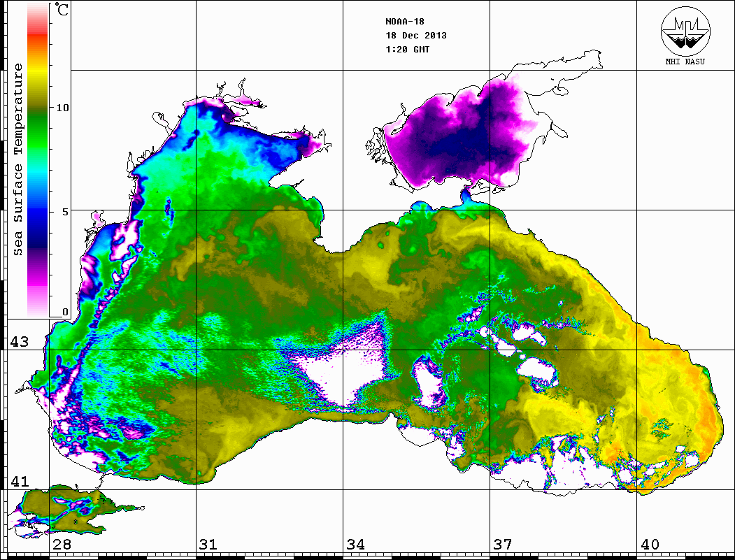Click the MHI NASU logo emblem
The height and width of the screenshot is (560, 735).
coord(685,31)
